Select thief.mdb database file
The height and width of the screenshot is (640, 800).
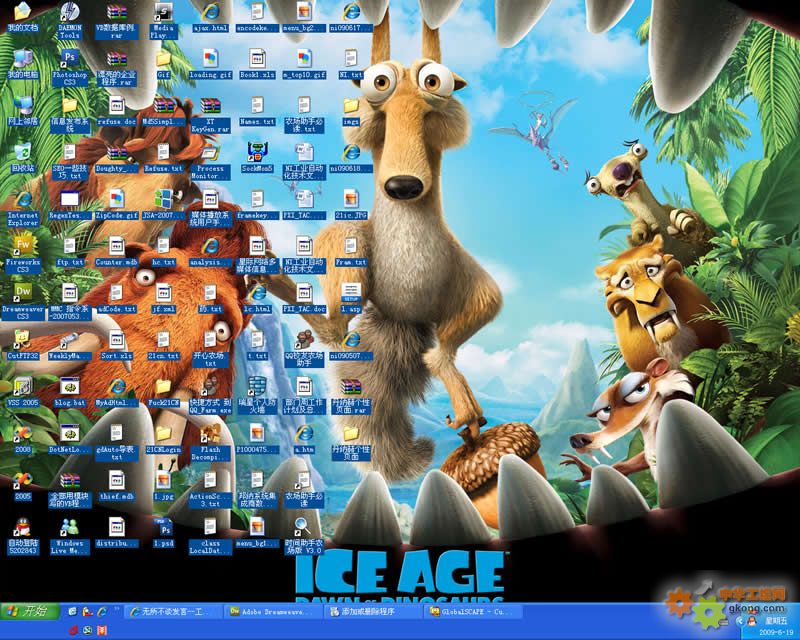[x=117, y=486]
